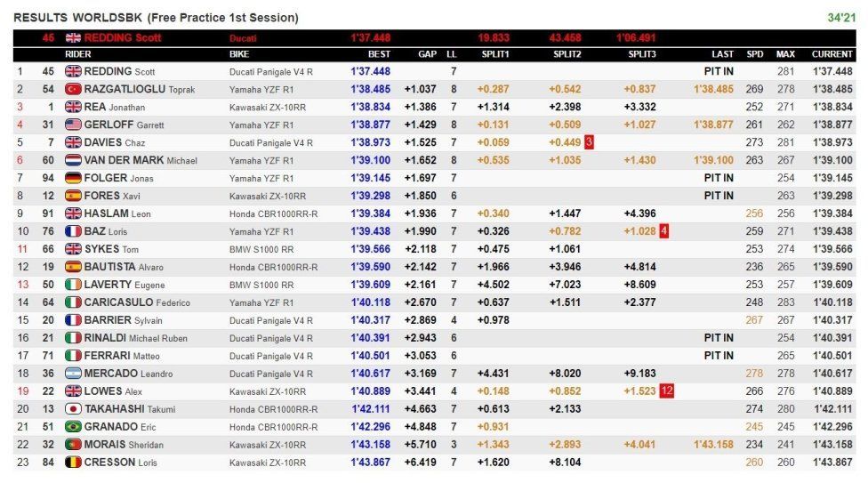Click the red sector badge 3 in DAVIES row

pos(589,142)
